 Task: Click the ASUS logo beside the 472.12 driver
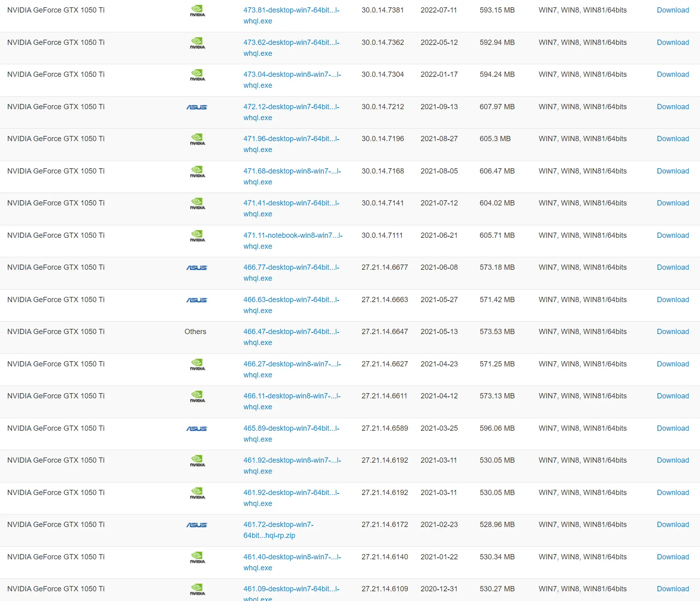pos(196,107)
